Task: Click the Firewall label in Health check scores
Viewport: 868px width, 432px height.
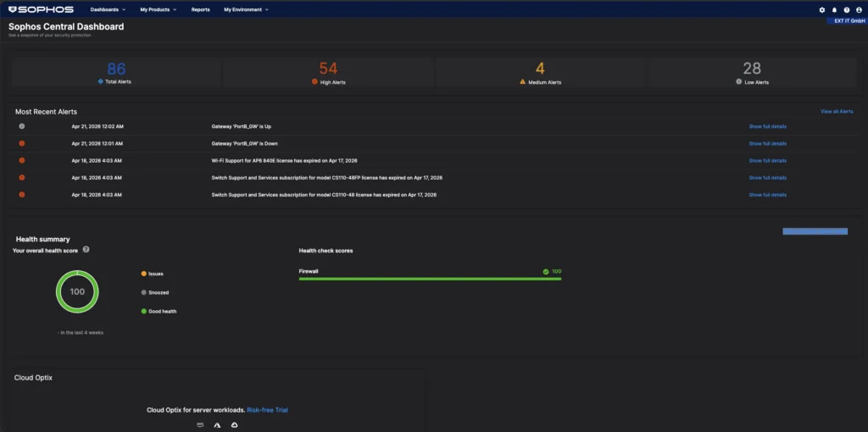Action: click(x=309, y=272)
